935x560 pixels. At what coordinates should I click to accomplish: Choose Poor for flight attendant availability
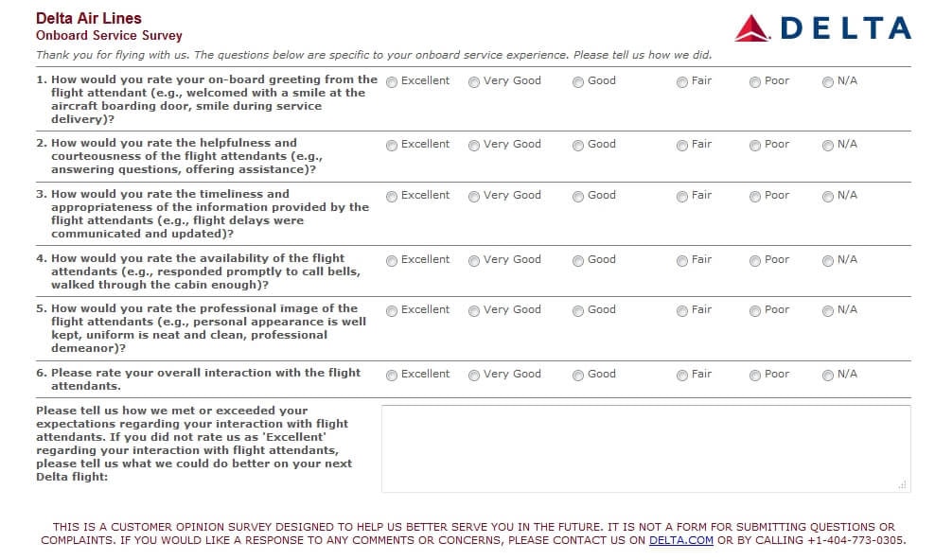click(755, 261)
